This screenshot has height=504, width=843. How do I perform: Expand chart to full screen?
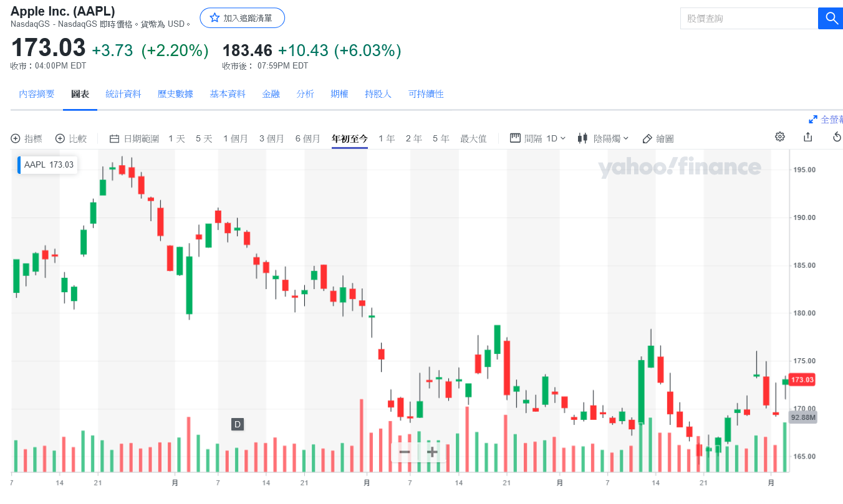(x=826, y=120)
